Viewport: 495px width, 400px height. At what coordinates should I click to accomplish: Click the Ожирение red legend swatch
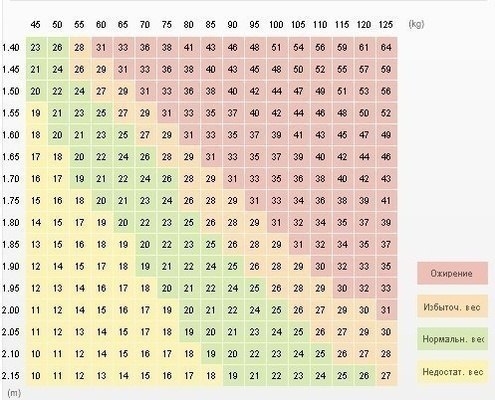point(452,273)
